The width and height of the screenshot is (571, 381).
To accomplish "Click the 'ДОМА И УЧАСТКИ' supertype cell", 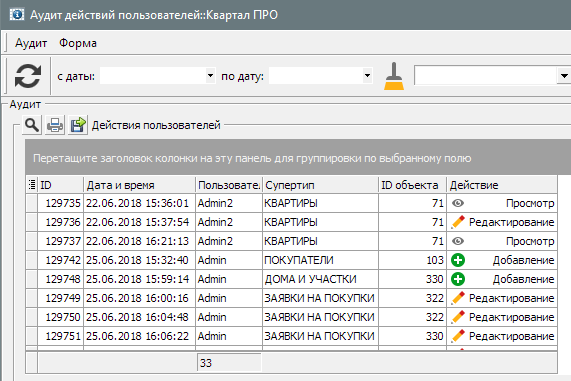I will pyautogui.click(x=320, y=279).
